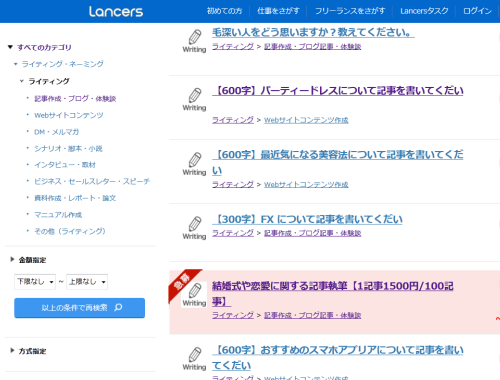Viewport: 500px width, 380px height.
Task: Select DM・メルマガ sidebar category
Action: [x=56, y=132]
